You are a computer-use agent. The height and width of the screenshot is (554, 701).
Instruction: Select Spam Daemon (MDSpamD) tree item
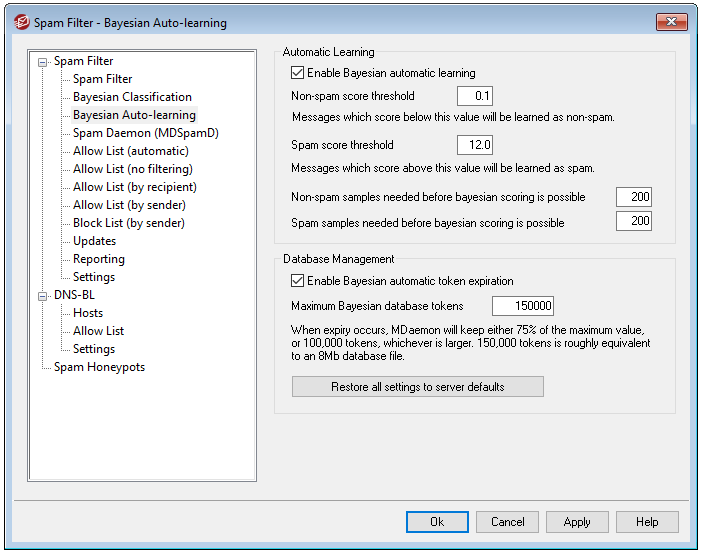tap(145, 133)
